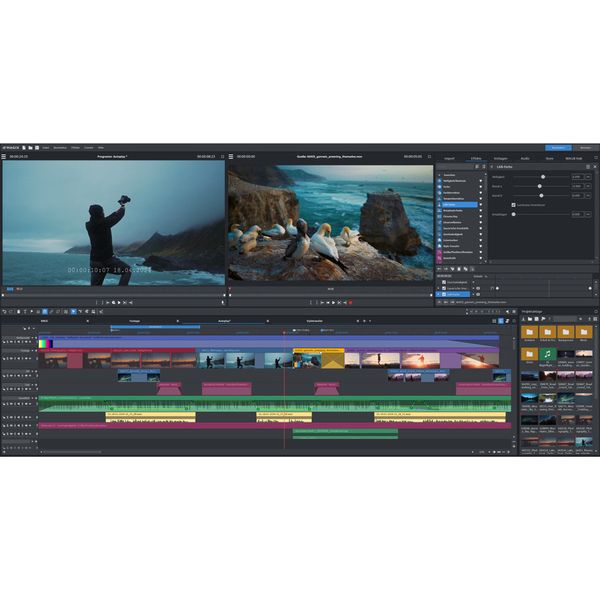Select the title T tool in timeline toolbar
Screen dimensions: 600x600
[25, 312]
